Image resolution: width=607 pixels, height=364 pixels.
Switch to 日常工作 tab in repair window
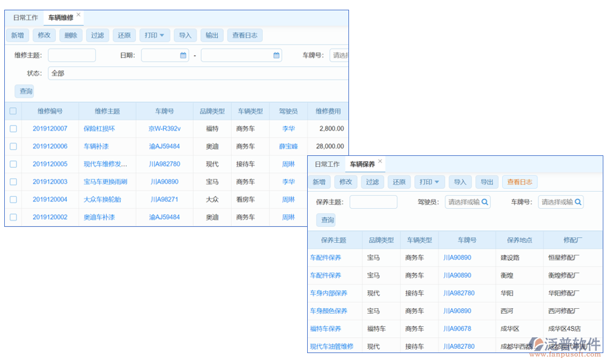tap(25, 18)
